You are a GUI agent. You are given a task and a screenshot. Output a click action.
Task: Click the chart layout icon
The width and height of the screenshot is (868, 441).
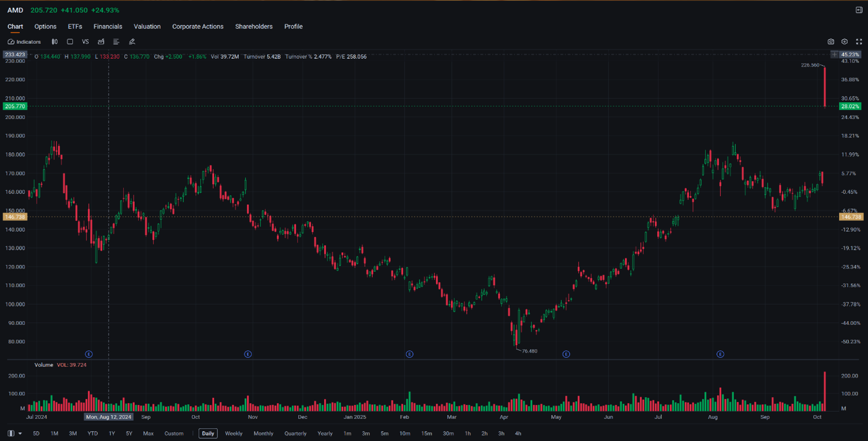[11, 433]
